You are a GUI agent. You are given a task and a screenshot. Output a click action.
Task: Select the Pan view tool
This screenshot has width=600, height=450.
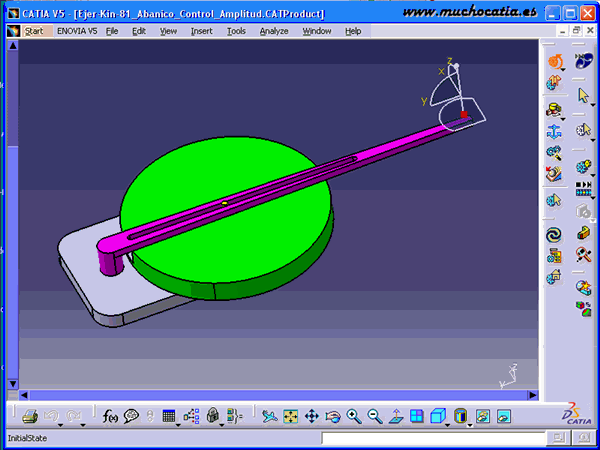[x=311, y=416]
